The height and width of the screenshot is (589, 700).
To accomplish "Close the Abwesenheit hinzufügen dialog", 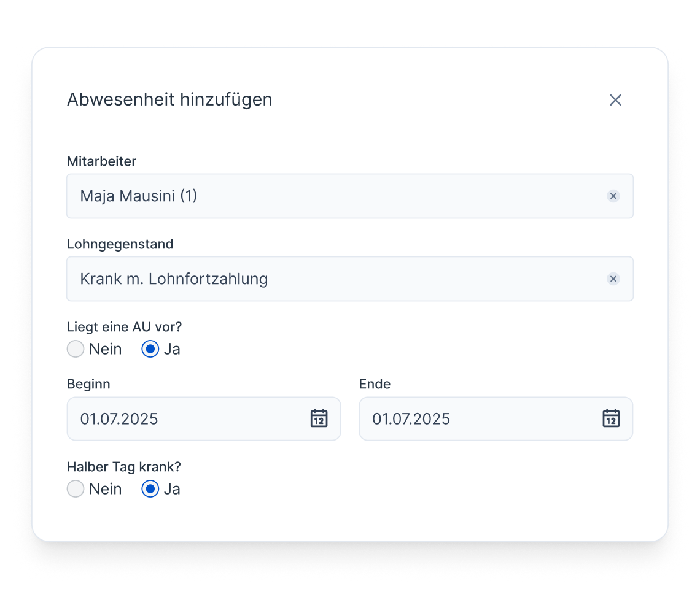I will point(616,99).
